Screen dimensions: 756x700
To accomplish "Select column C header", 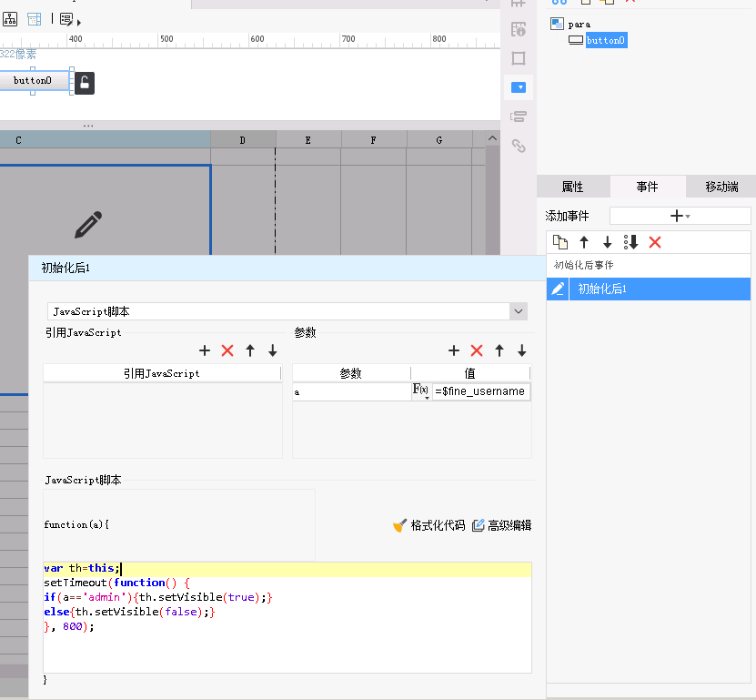I will (x=106, y=140).
